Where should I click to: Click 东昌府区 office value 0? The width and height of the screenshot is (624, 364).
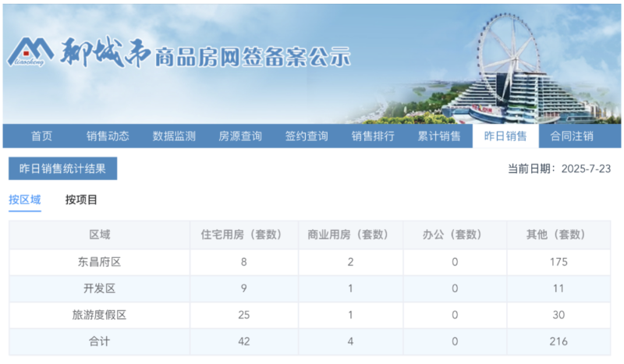pos(455,262)
